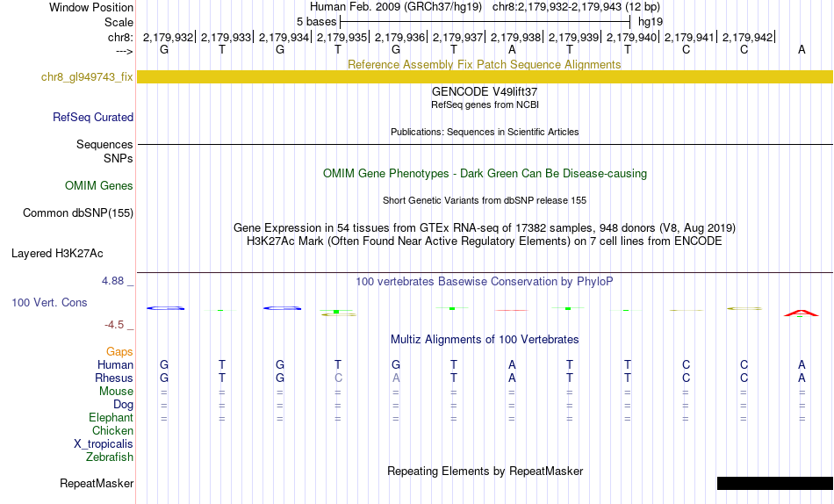
Task: Click the Window Position label
Action: 91,7
